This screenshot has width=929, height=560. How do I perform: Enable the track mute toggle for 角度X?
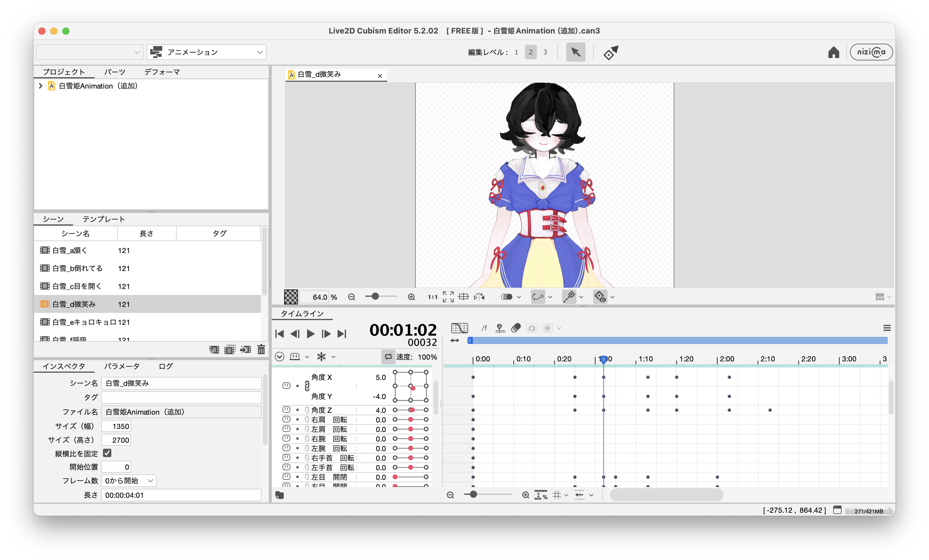click(x=286, y=386)
